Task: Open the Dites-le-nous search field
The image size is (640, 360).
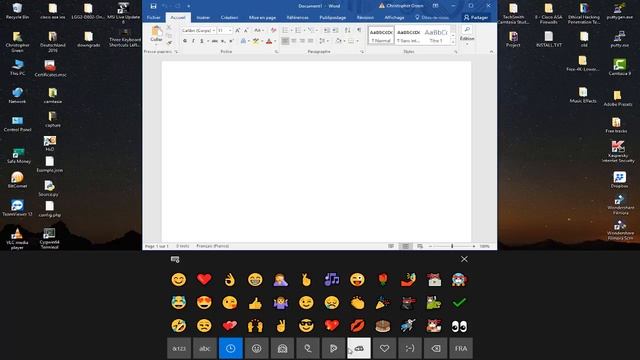Action: click(432, 18)
